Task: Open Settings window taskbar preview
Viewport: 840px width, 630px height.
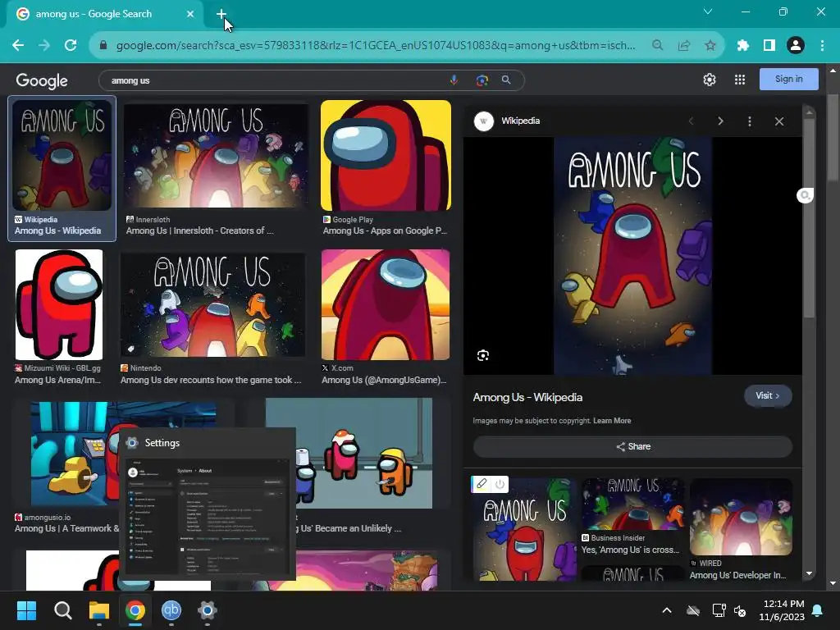Action: [208, 504]
